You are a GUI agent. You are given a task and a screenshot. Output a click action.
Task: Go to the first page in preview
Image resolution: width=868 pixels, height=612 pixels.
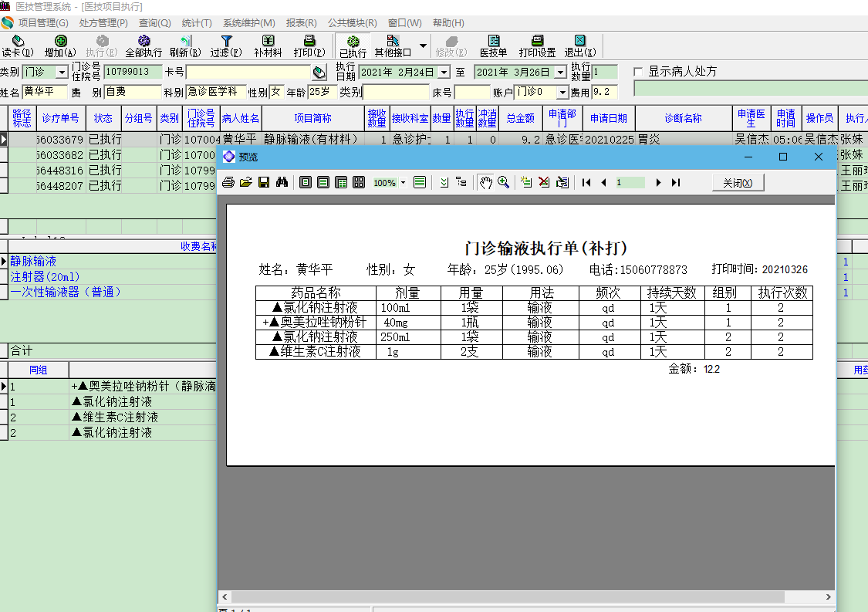(586, 182)
